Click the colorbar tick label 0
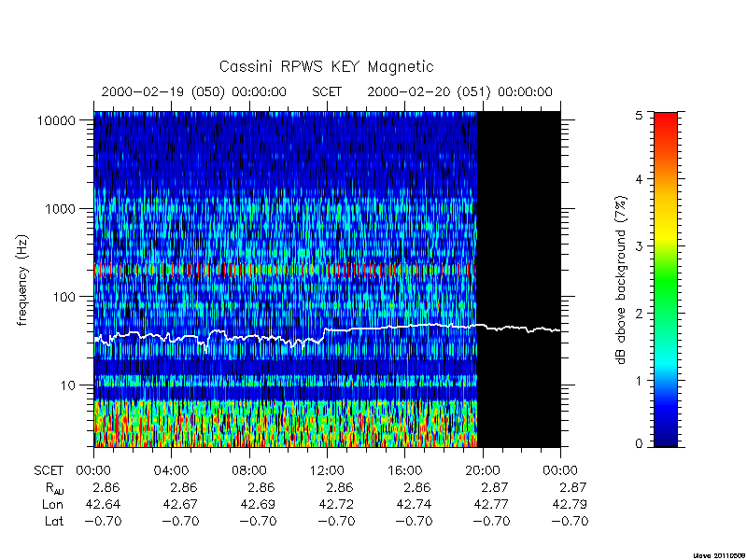The width and height of the screenshot is (747, 560). 639,444
